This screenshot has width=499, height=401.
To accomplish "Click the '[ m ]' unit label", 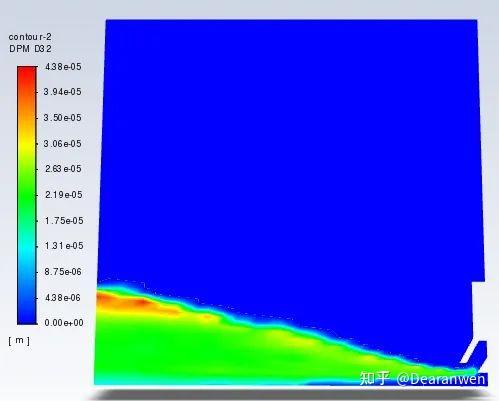I will 19,340.
